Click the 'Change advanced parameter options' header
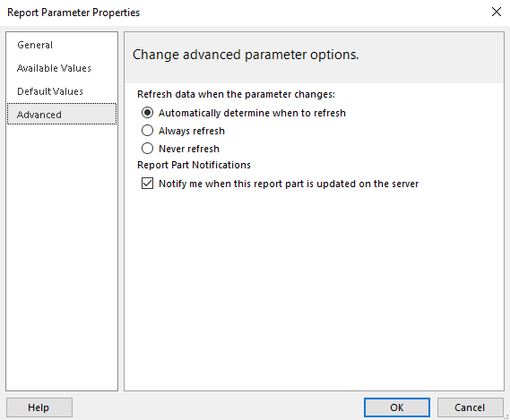Image resolution: width=510 pixels, height=420 pixels. pyautogui.click(x=246, y=55)
